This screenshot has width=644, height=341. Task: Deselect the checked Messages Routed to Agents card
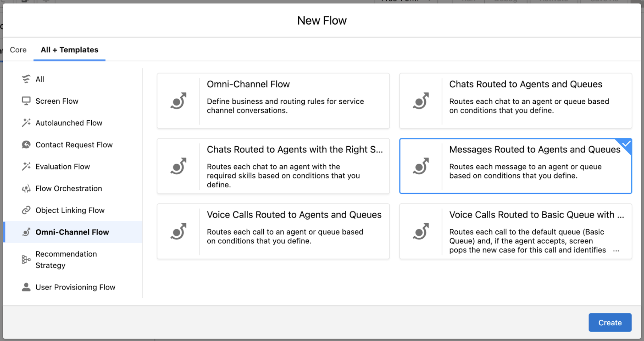(x=515, y=166)
